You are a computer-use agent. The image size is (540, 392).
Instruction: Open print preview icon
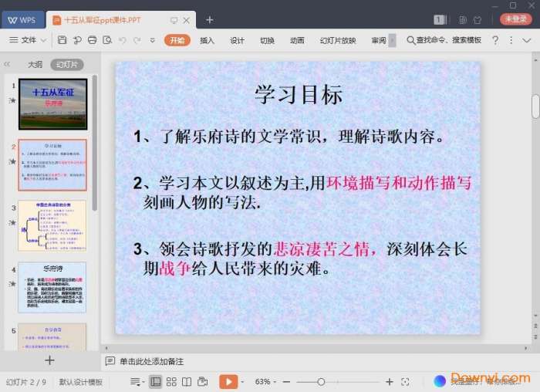point(107,40)
